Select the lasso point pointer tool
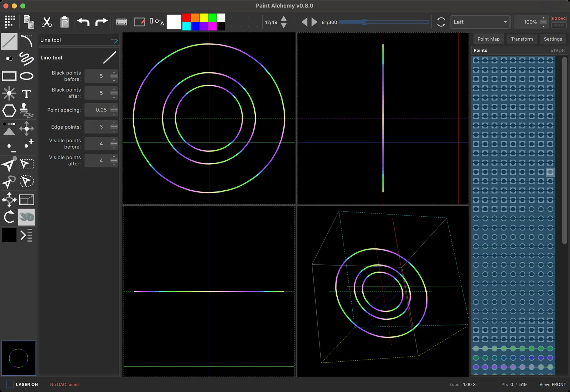The width and height of the screenshot is (570, 392). (9, 182)
